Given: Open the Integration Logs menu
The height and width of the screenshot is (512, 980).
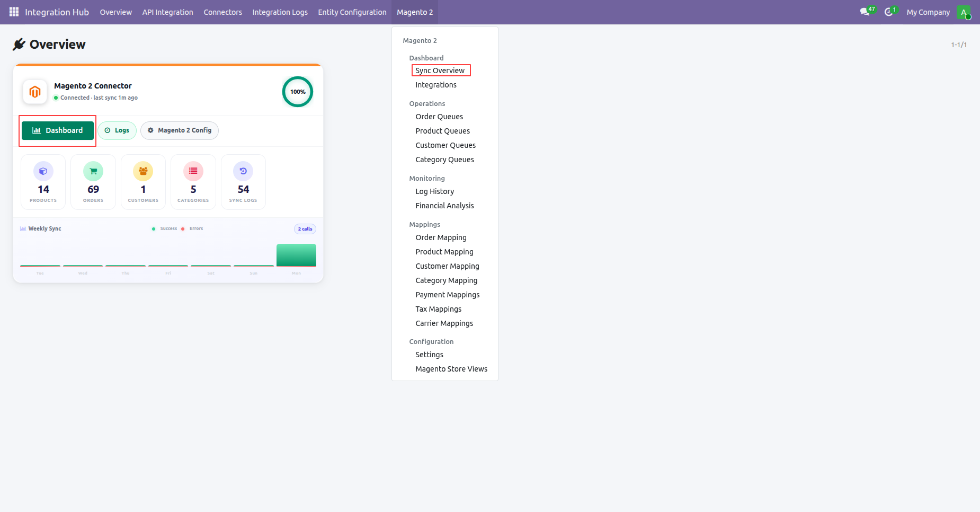Looking at the screenshot, I should click(x=280, y=12).
